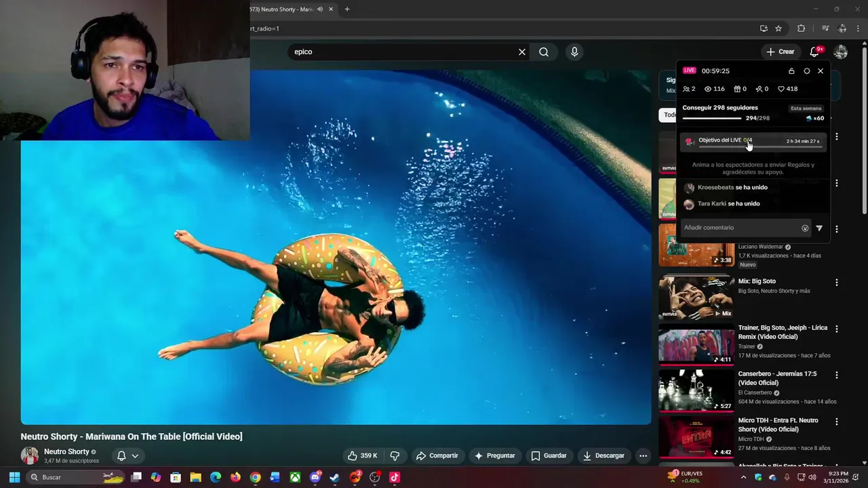This screenshot has width=868, height=488.
Task: Open File Explorer from the taskbar
Action: [195, 477]
